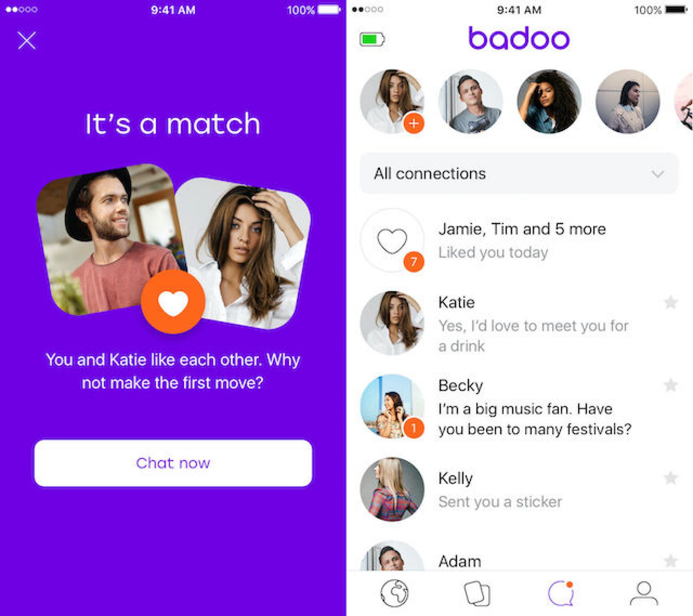The height and width of the screenshot is (616, 693).
Task: Dismiss the match screen with X button
Action: tap(28, 41)
